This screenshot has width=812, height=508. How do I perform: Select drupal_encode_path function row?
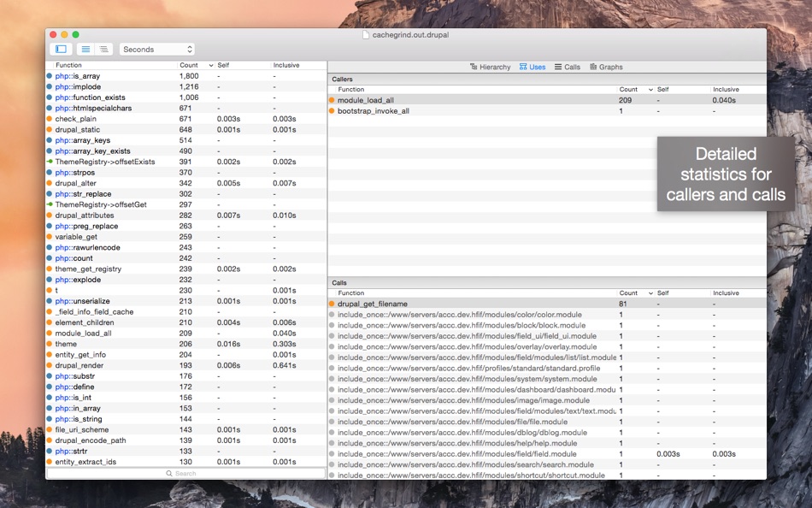(186, 440)
